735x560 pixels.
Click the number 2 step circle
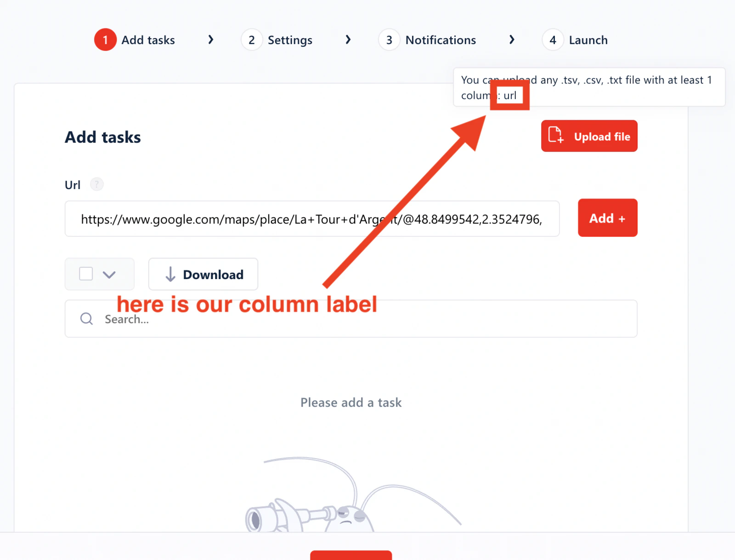coord(252,40)
